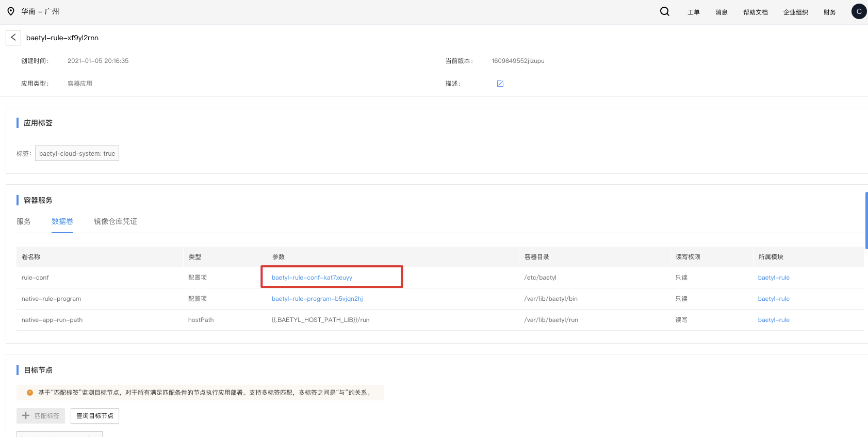
Task: Open the 华南-广州 region selector
Action: (x=40, y=11)
